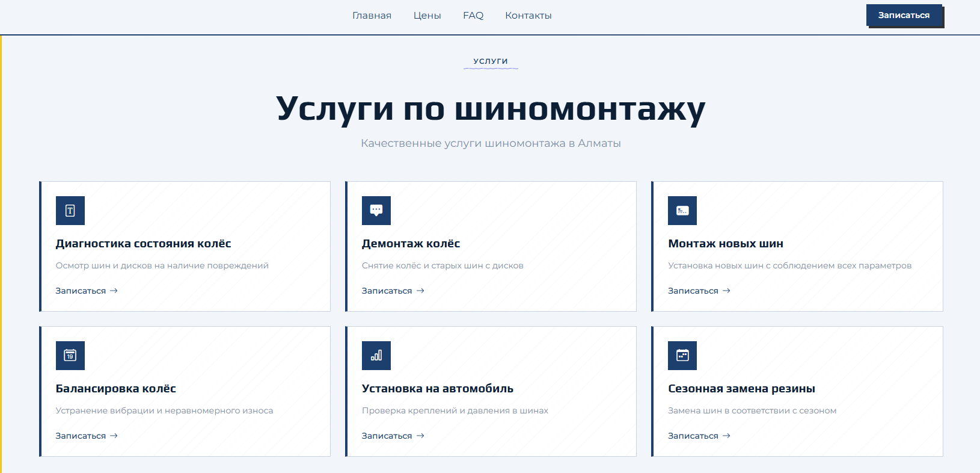
Task: Click Записаться link under Балансировка колёс
Action: 87,436
